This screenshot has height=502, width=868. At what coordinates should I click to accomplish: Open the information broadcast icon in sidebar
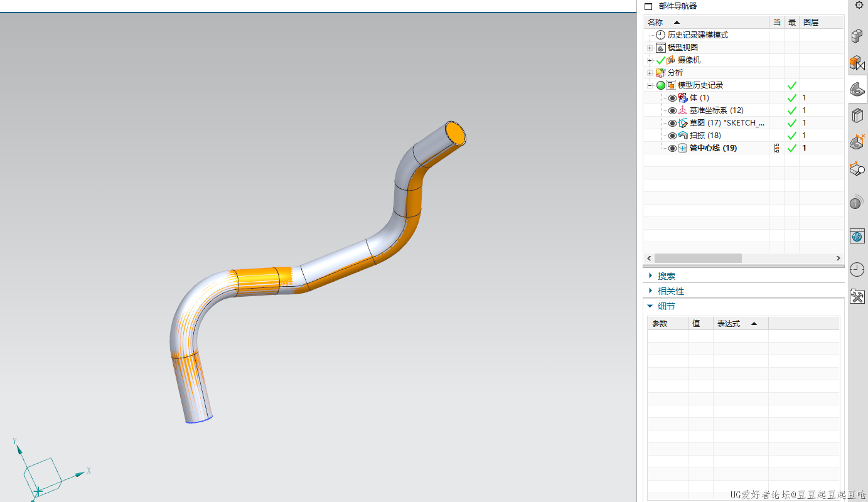pos(857,202)
